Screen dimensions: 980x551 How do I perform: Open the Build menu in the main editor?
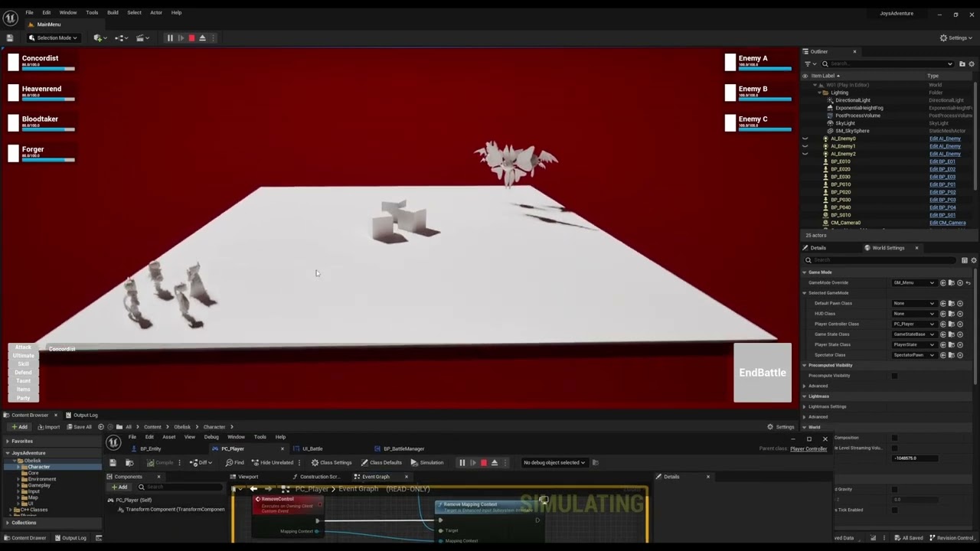pos(113,12)
